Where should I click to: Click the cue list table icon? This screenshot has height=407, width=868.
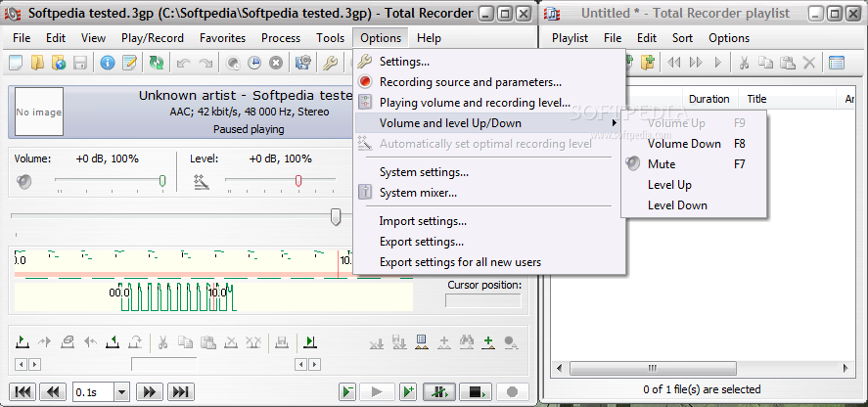[x=421, y=341]
